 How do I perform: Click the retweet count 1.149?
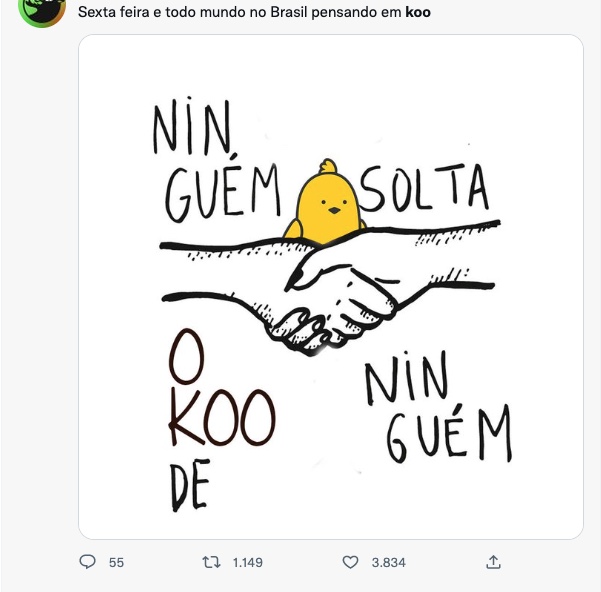pyautogui.click(x=247, y=563)
